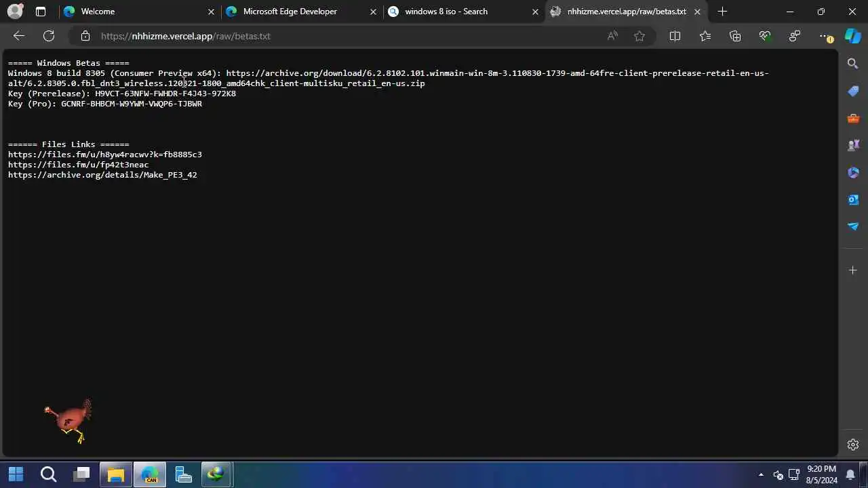Open Collections panel
Screen dimensions: 868x488
pos(735,36)
